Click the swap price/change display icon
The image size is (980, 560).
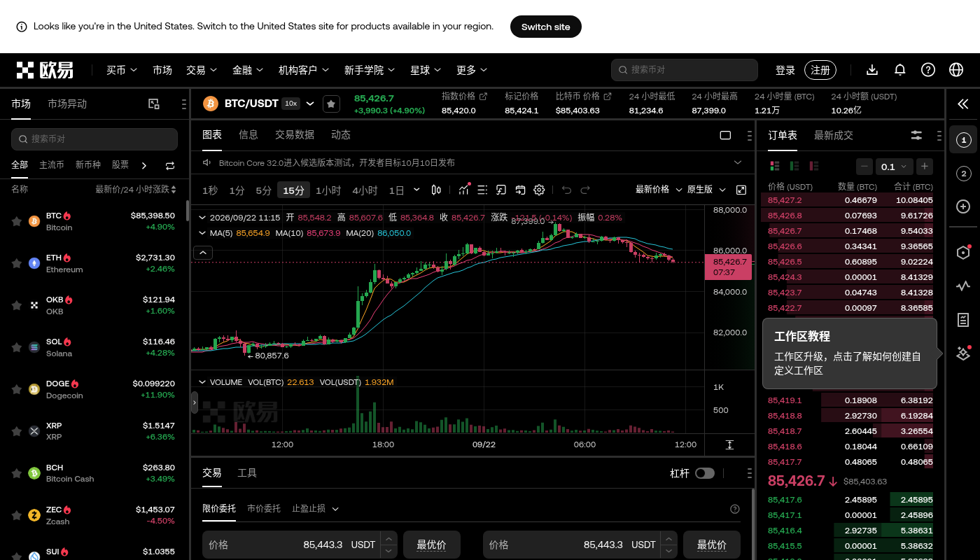(170, 166)
